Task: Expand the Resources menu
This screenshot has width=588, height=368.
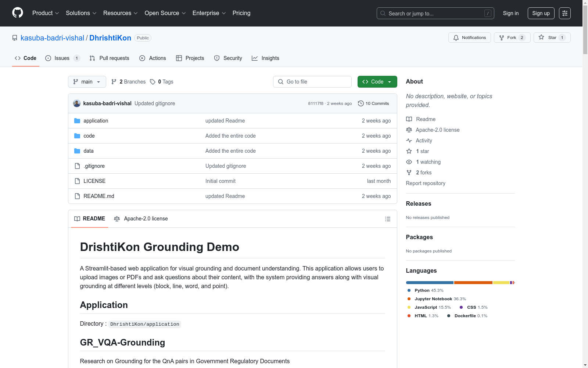Action: (x=121, y=13)
